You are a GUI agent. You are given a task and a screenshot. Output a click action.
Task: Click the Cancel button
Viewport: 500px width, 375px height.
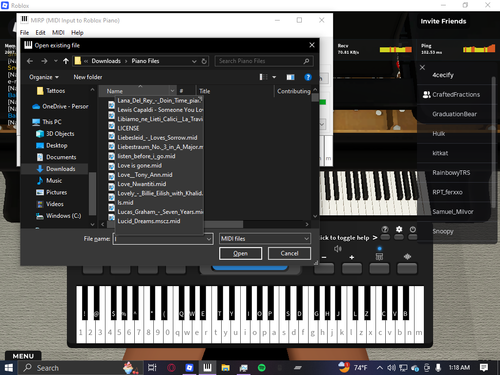click(289, 253)
